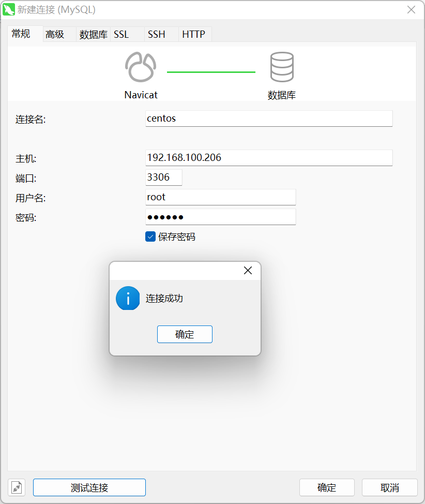Image resolution: width=425 pixels, height=504 pixels.
Task: Click the green Navicat title bar icon
Action: [9, 9]
